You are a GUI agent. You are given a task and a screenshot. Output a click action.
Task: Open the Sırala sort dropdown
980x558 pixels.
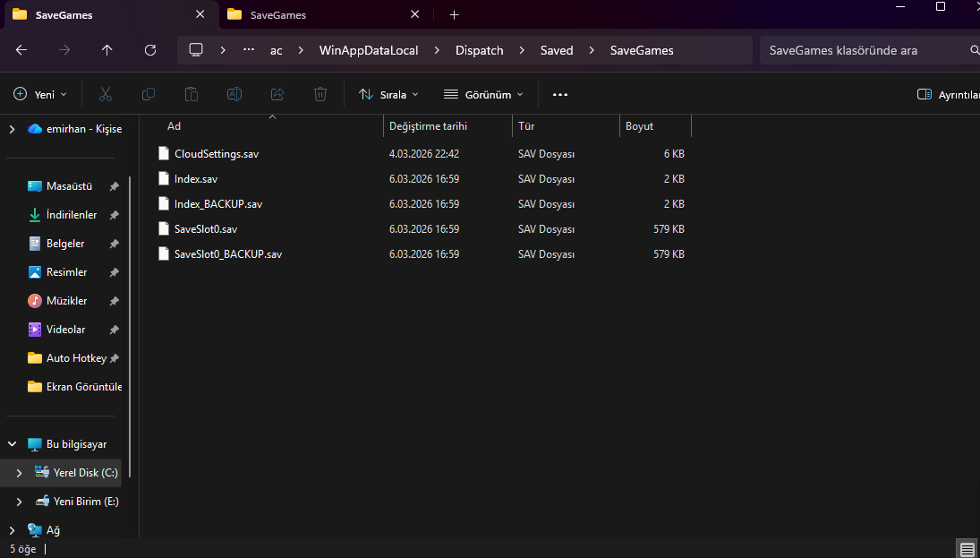coord(388,94)
